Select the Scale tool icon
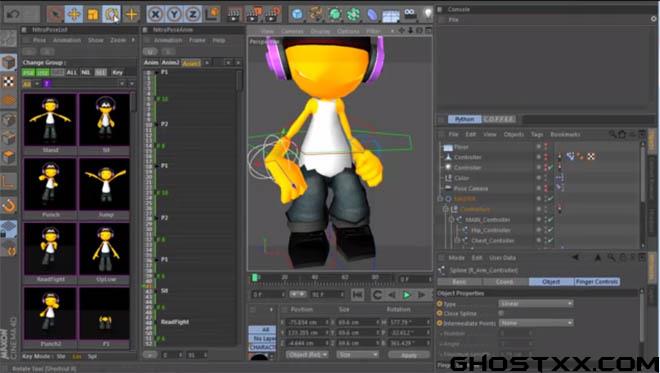The width and height of the screenshot is (660, 373). coord(93,15)
